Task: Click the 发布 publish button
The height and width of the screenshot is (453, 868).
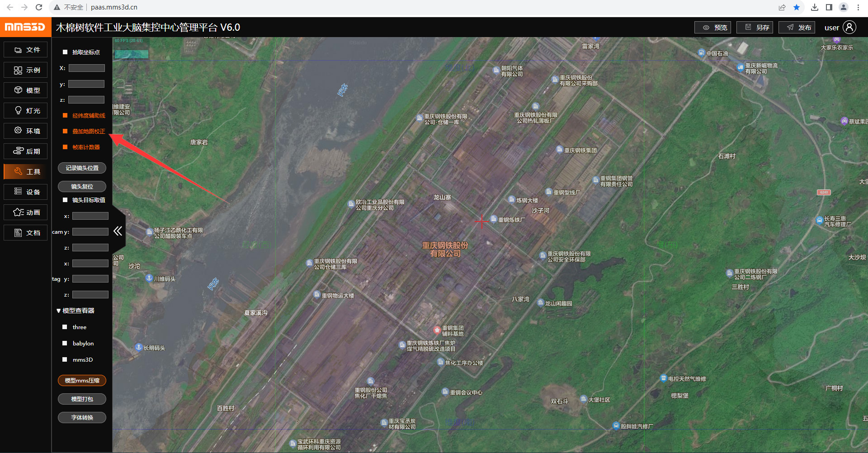Action: coord(797,28)
